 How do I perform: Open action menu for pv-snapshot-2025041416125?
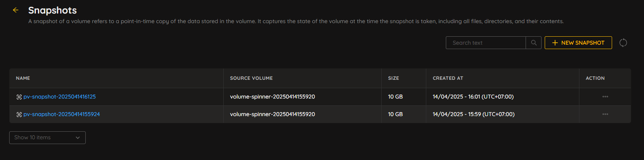605,97
